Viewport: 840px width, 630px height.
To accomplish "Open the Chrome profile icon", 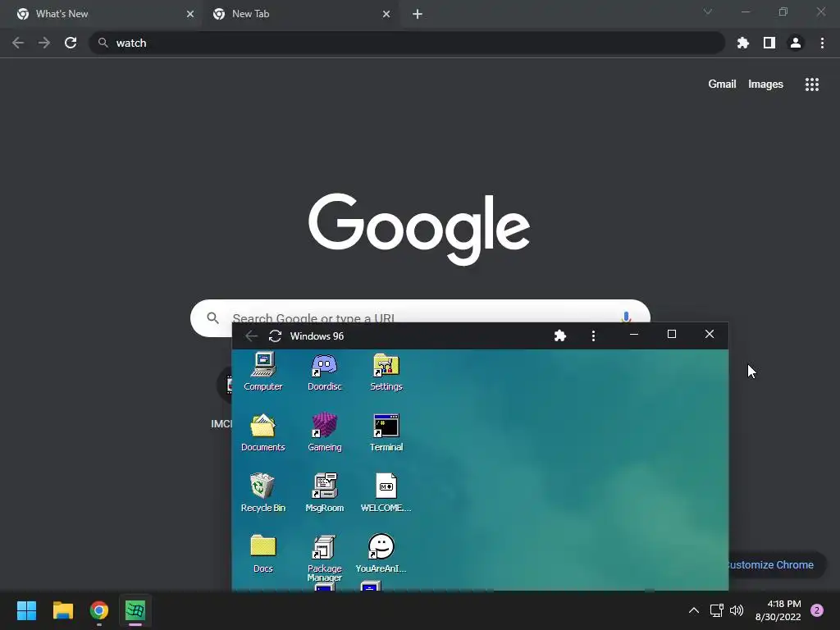I will tap(796, 43).
